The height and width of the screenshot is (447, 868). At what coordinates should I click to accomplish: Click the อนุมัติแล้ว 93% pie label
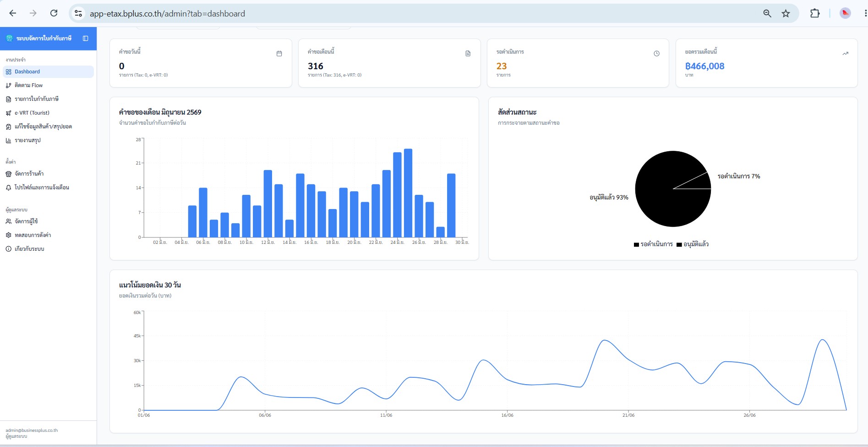609,198
